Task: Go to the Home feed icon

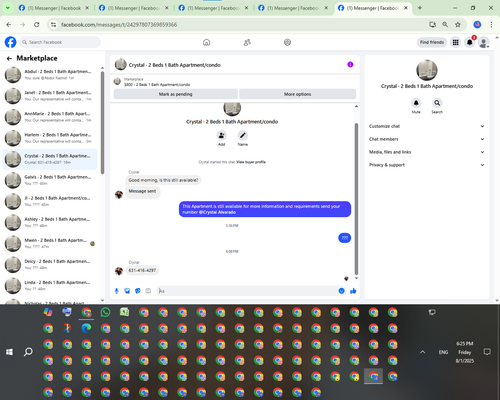Action: click(x=207, y=42)
